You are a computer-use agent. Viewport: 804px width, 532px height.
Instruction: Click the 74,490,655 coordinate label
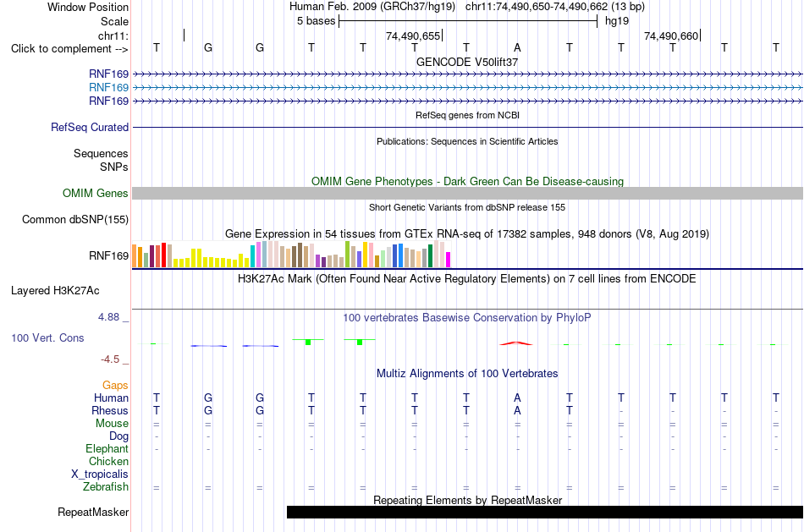[x=413, y=36]
